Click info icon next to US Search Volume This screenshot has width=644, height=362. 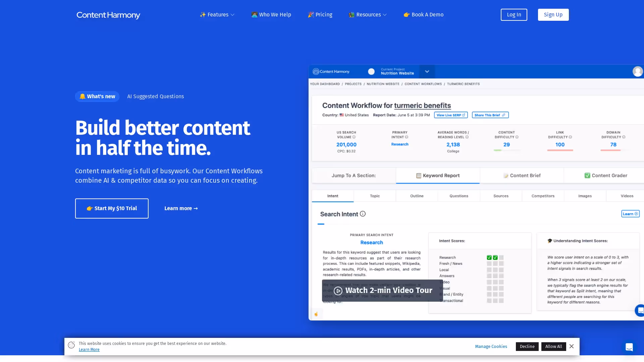[x=354, y=137]
